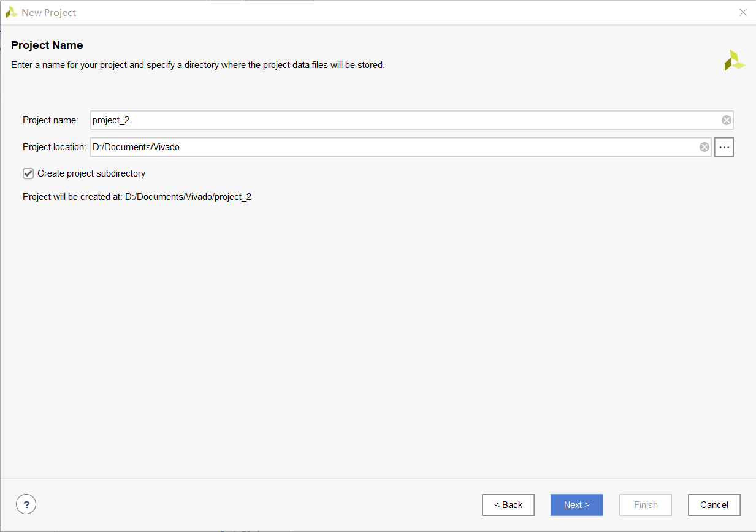The width and height of the screenshot is (756, 532).
Task: Click the 'Create project subdirectory' label text
Action: click(91, 173)
